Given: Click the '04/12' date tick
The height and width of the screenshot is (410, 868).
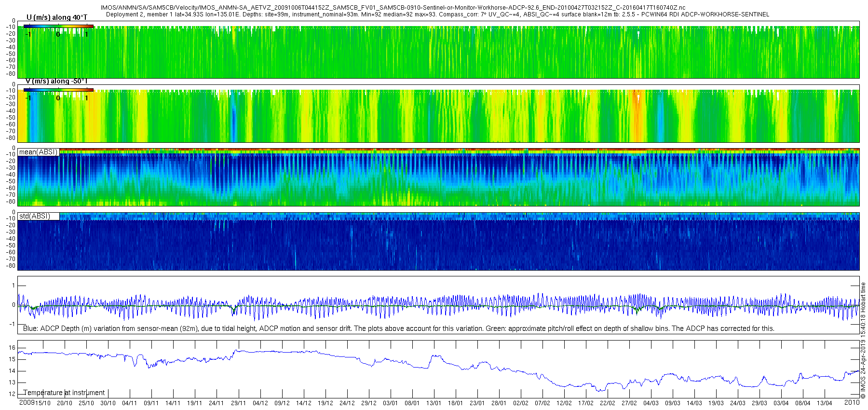Looking at the screenshot, I should coord(260,403).
